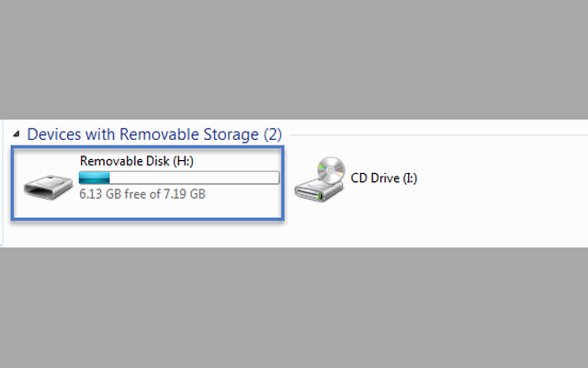Select the Removable Disk (H:) drive icon
The image size is (588, 368).
[x=48, y=182]
